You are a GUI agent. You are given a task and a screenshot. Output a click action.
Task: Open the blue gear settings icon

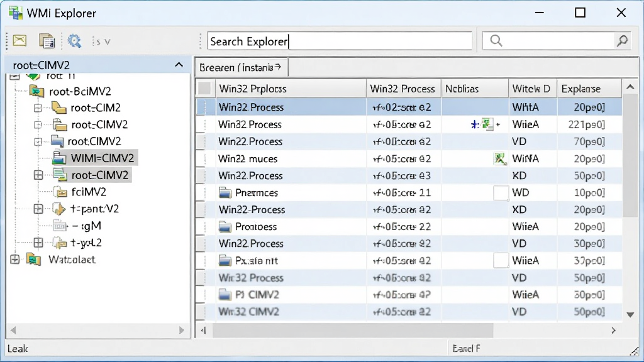[74, 41]
